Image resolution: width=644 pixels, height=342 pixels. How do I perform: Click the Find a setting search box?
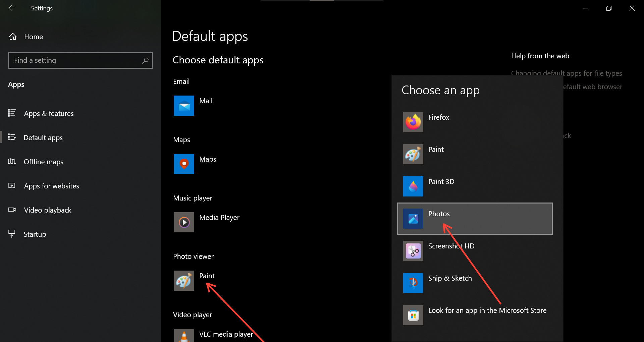tap(80, 60)
